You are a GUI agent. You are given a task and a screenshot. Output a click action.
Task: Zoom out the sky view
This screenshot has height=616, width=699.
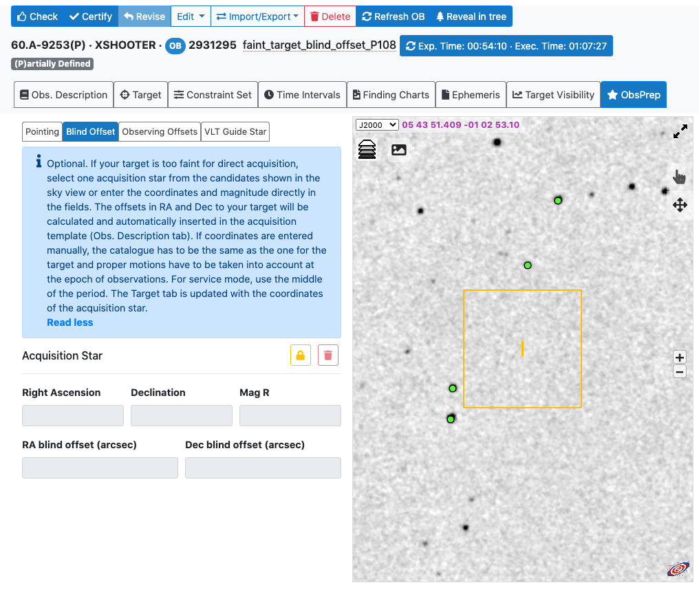pyautogui.click(x=680, y=372)
